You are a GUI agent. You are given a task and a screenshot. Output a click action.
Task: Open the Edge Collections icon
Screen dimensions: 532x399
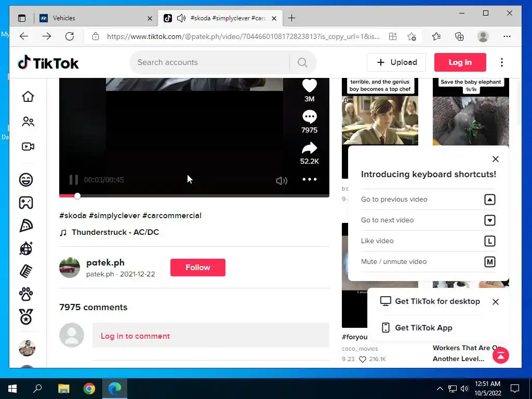point(459,36)
